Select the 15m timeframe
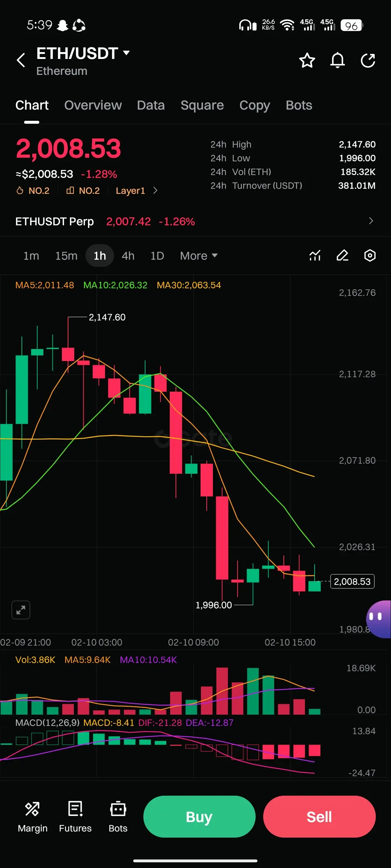This screenshot has height=868, width=391. [x=66, y=256]
